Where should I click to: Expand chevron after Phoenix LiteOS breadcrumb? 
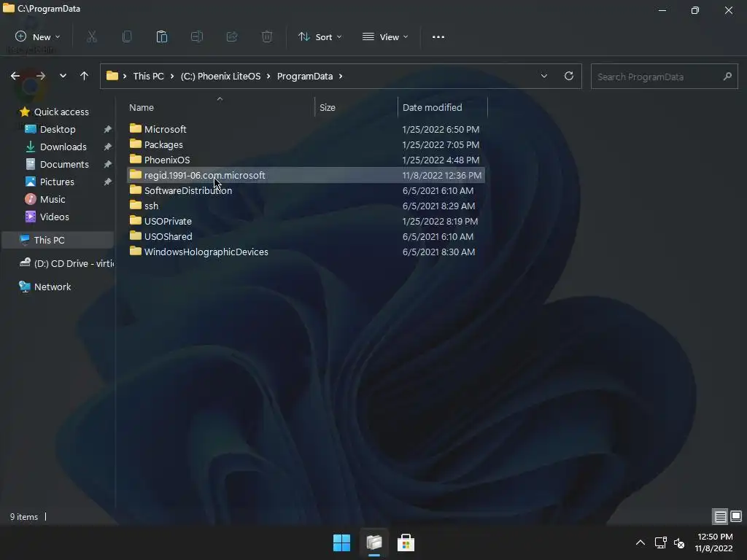tap(268, 76)
